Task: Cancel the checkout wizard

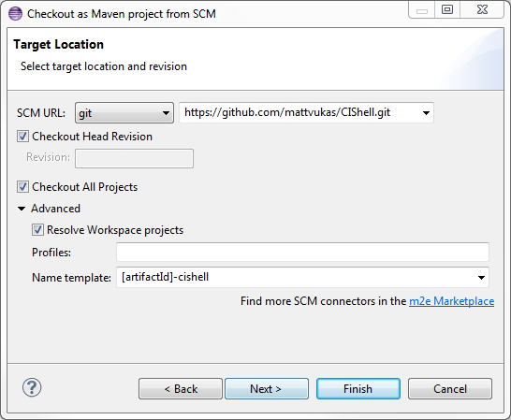Action: (450, 389)
